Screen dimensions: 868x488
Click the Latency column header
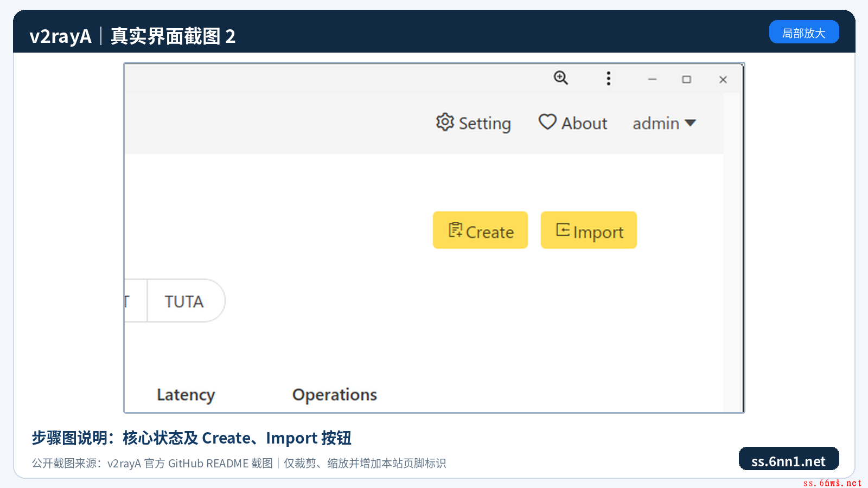coord(186,395)
